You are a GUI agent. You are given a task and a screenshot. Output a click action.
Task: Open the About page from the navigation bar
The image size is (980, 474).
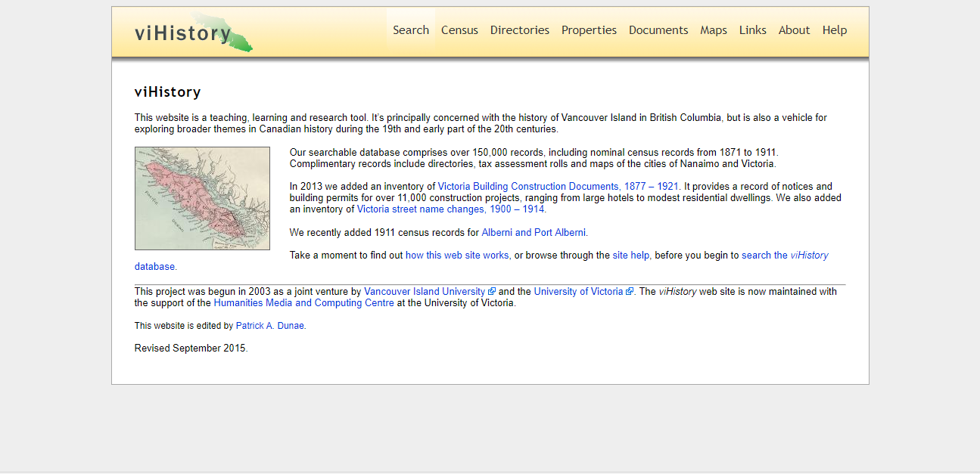pyautogui.click(x=794, y=30)
